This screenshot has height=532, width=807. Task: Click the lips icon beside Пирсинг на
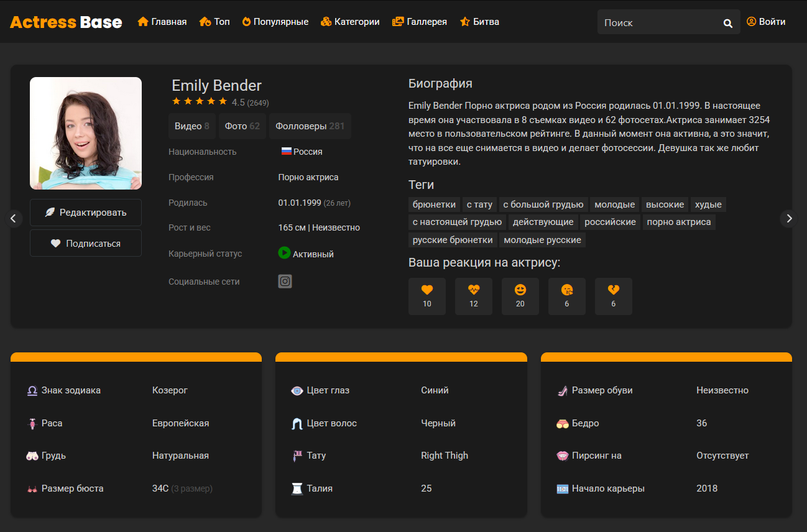point(563,456)
